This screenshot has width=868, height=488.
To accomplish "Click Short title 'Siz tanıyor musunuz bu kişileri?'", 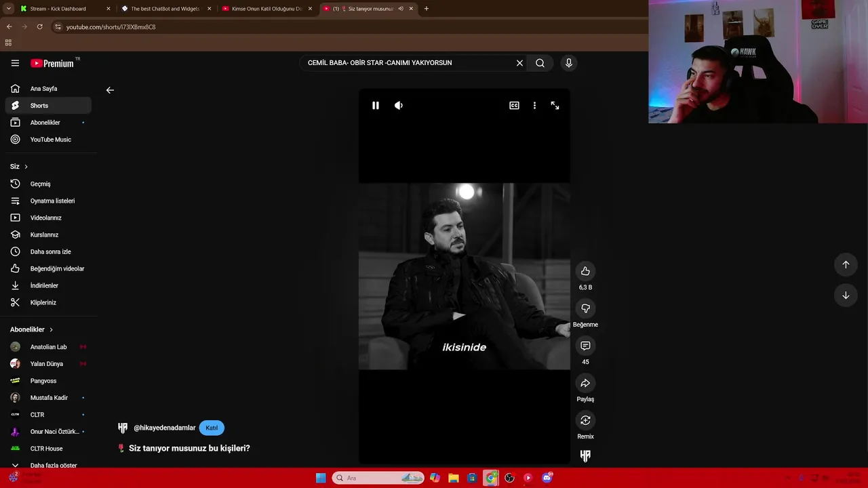I will tap(189, 448).
